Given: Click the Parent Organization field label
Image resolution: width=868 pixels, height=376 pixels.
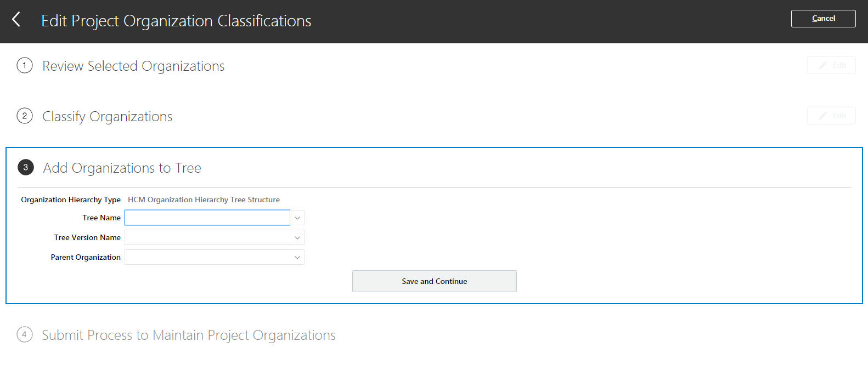Looking at the screenshot, I should pyautogui.click(x=86, y=257).
